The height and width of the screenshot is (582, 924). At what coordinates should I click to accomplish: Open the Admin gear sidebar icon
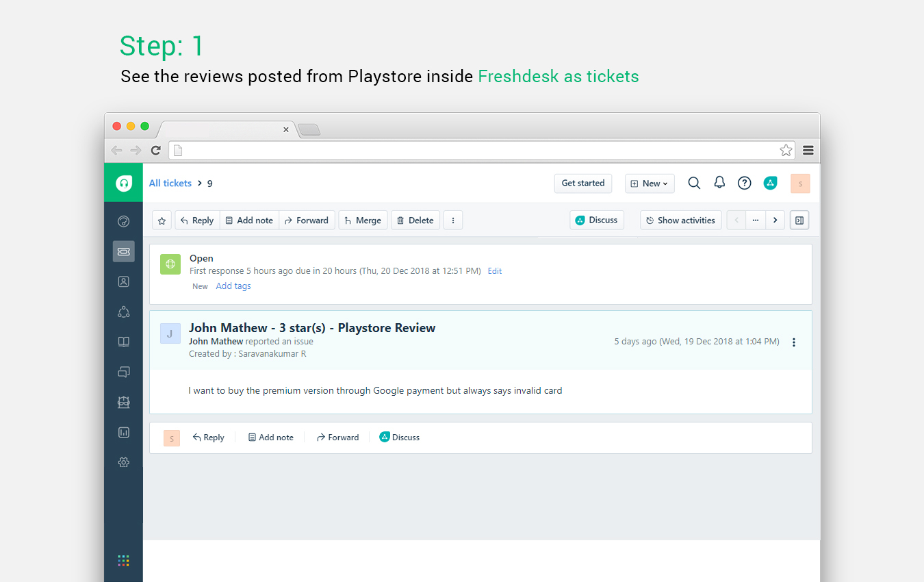(x=123, y=462)
